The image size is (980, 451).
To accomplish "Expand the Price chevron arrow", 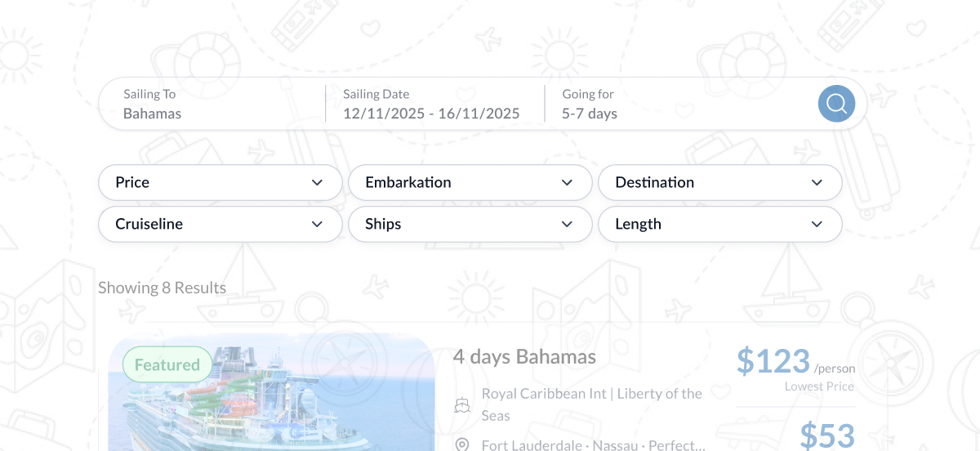I will pyautogui.click(x=318, y=182).
